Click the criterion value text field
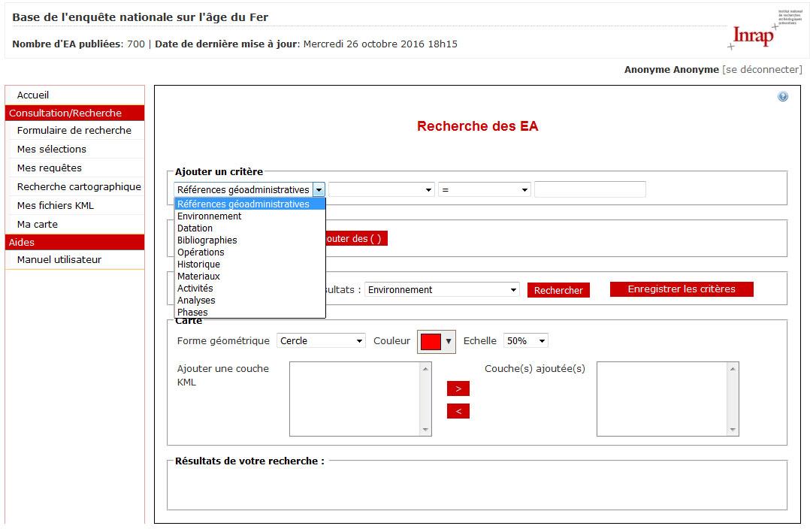The image size is (810, 532). pyautogui.click(x=590, y=190)
